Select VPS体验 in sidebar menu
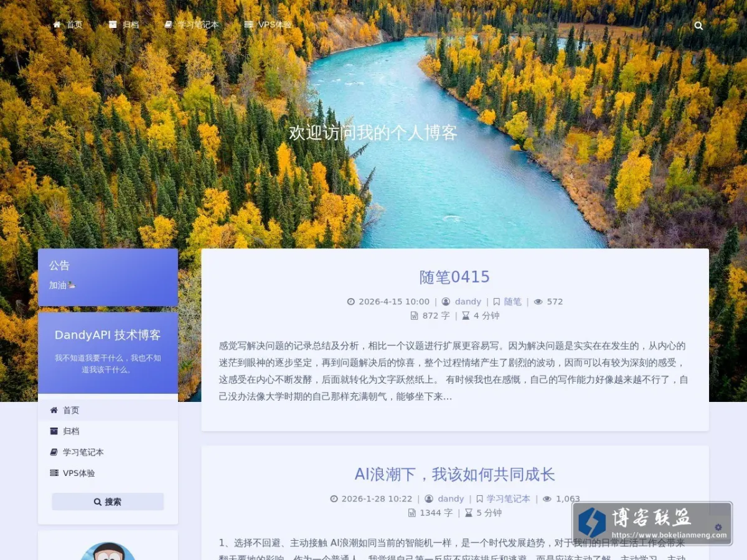Image resolution: width=747 pixels, height=560 pixels. (x=108, y=473)
